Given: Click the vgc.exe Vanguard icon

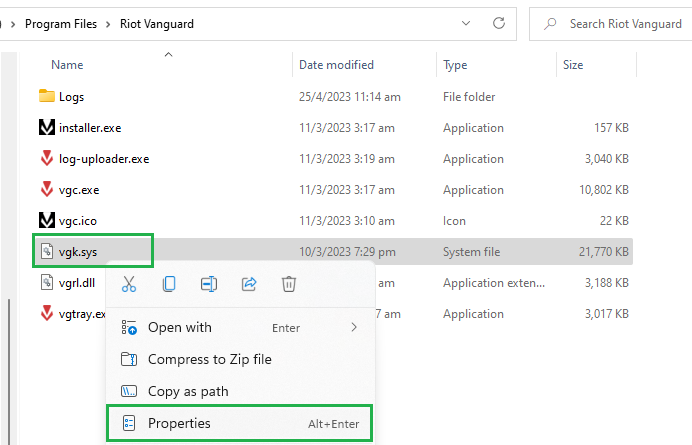Looking at the screenshot, I should pos(47,189).
